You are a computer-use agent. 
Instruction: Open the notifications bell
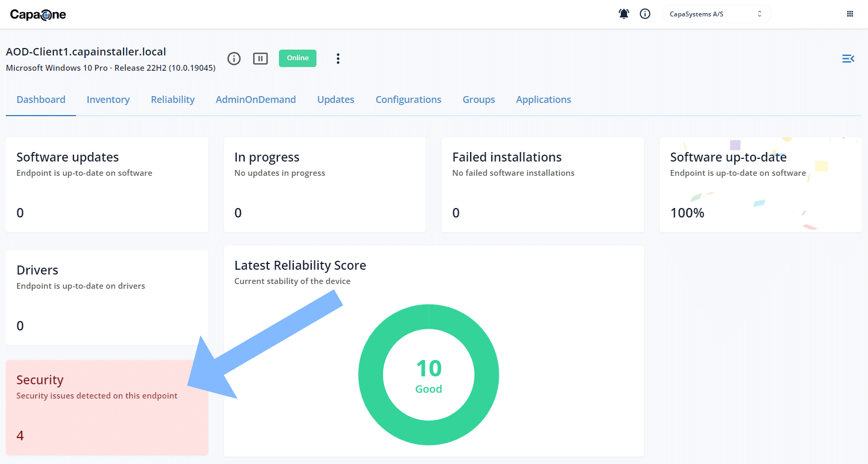click(624, 14)
